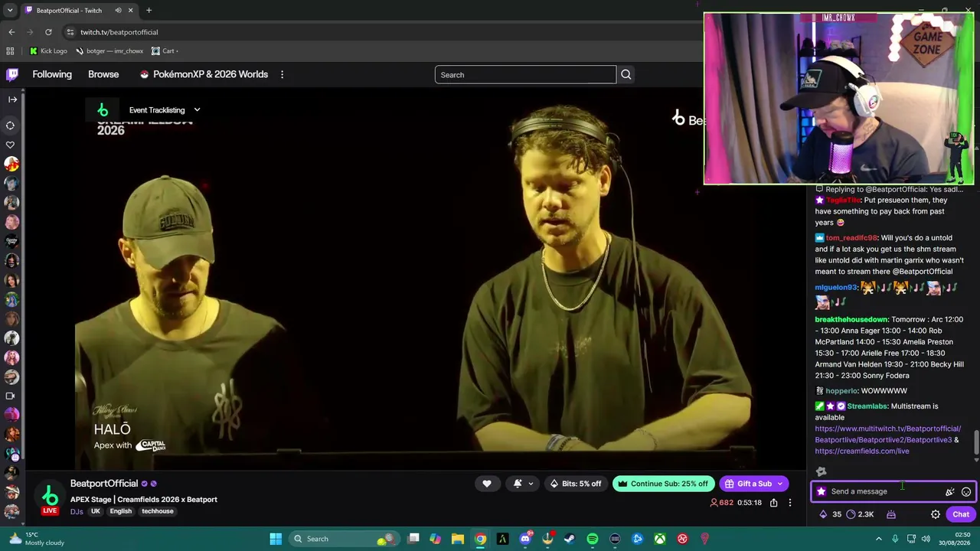
Task: Open the breakthehousedown username in chat
Action: [x=851, y=319]
